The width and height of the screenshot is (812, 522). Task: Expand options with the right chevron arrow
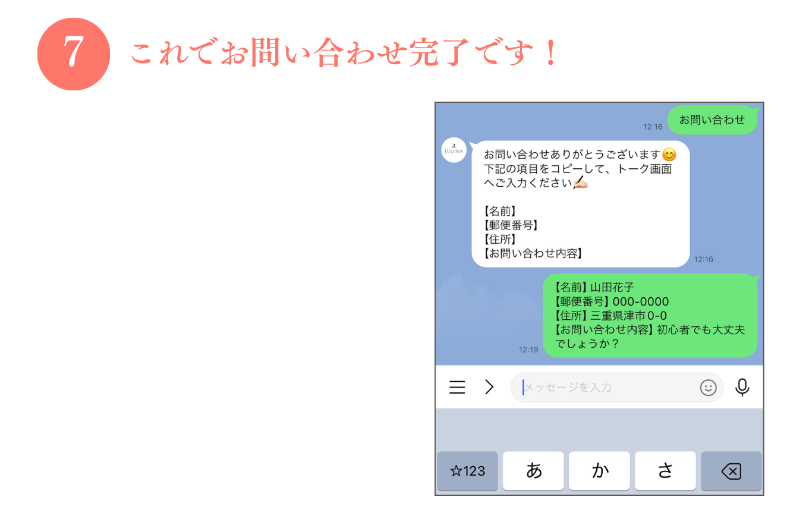[x=489, y=388]
